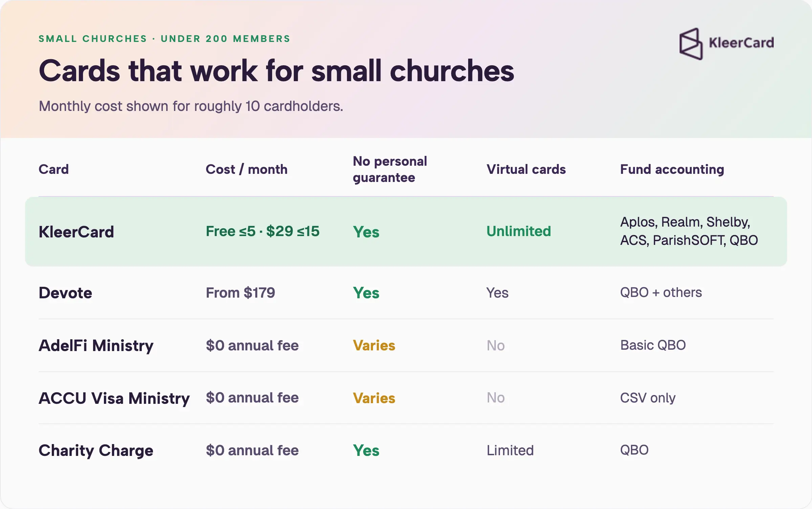
Task: Select the KleerCard row name
Action: (76, 232)
